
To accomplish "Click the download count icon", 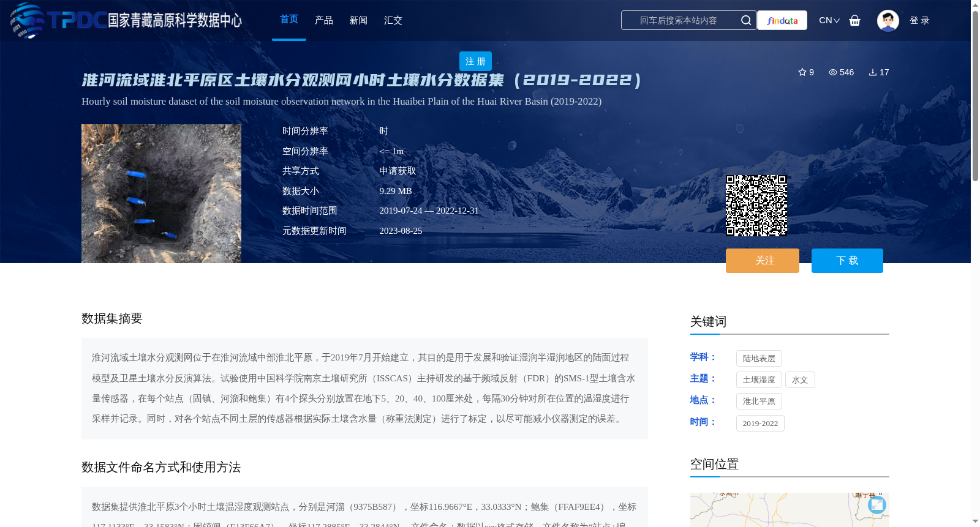I will point(873,72).
